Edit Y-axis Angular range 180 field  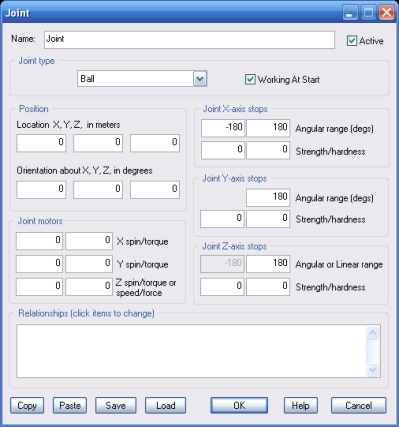268,198
